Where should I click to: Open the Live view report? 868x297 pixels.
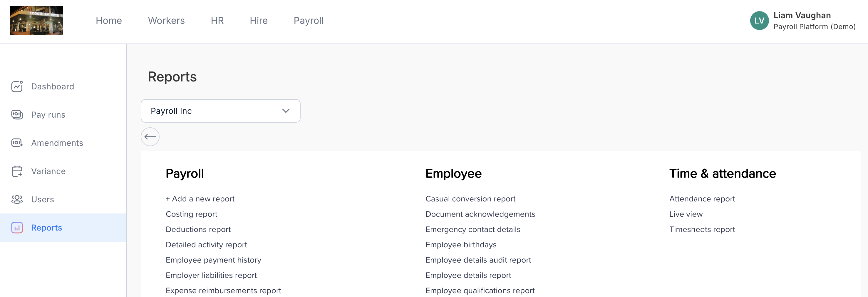pos(686,214)
